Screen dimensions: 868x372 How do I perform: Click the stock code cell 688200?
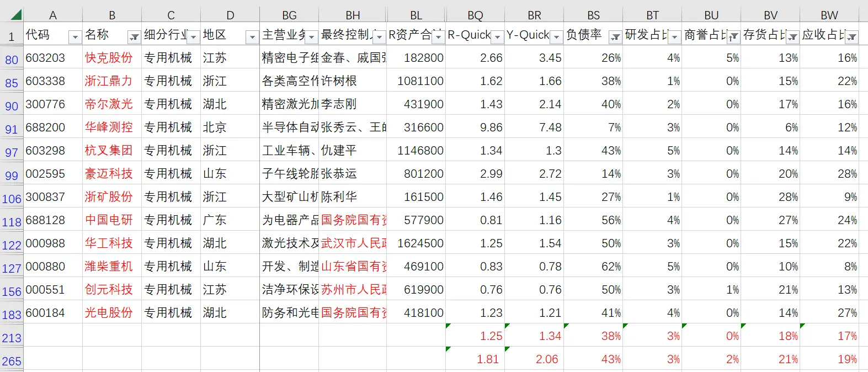point(45,127)
